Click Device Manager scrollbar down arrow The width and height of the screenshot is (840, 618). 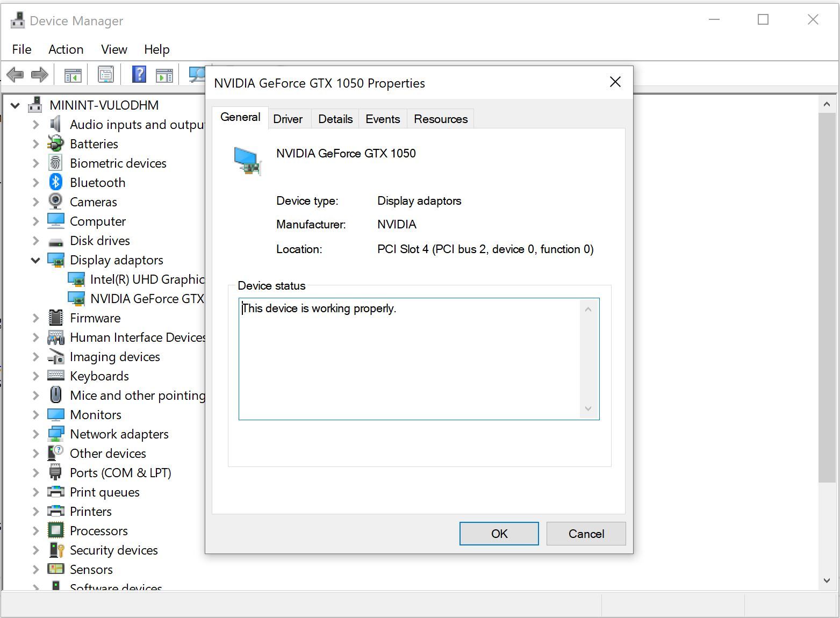coord(827,580)
